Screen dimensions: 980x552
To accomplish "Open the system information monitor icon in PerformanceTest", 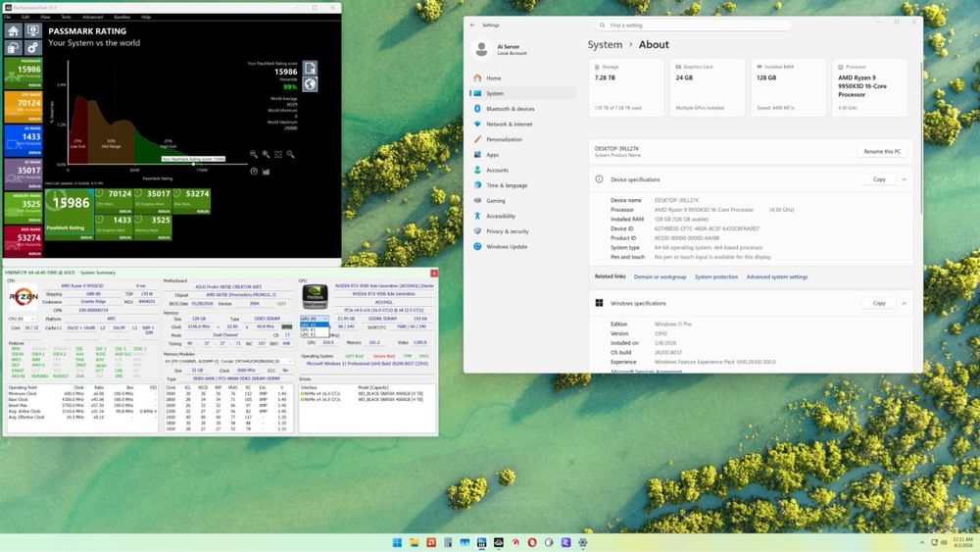I will 32,31.
